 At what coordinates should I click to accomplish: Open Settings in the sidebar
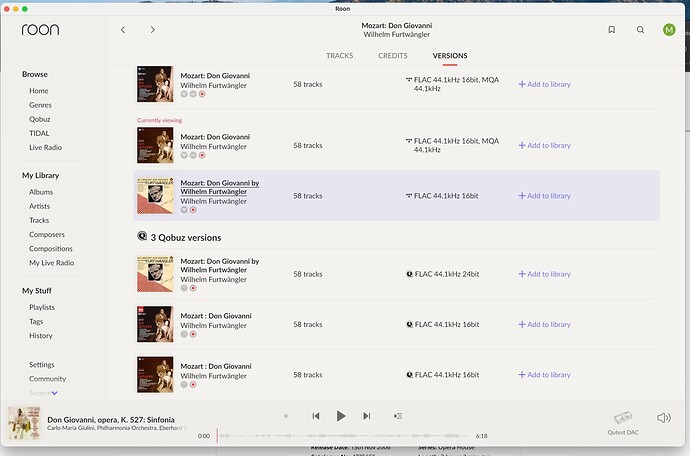pos(42,364)
